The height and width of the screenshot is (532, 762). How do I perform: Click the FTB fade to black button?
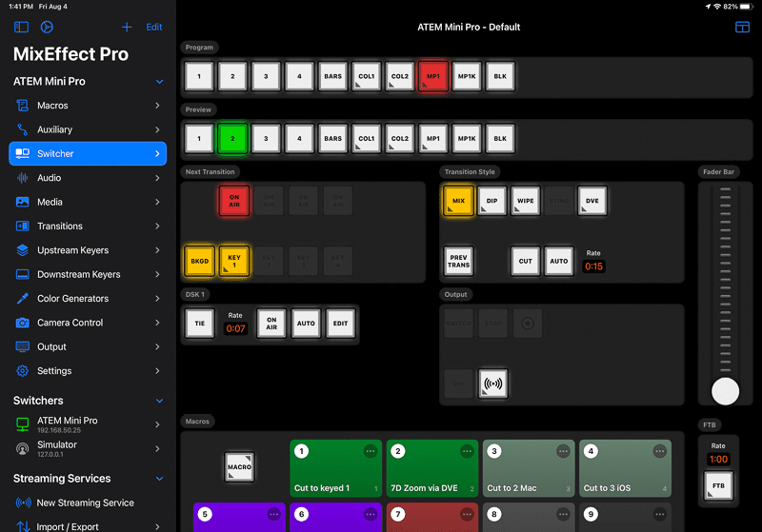[x=718, y=485]
